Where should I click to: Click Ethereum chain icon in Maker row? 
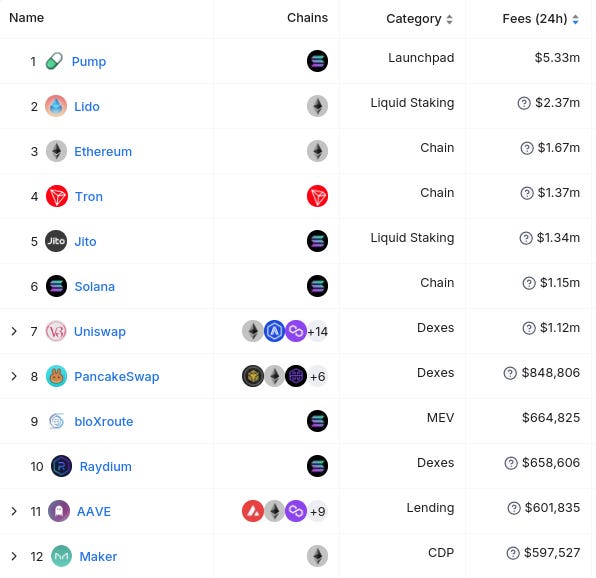[317, 556]
